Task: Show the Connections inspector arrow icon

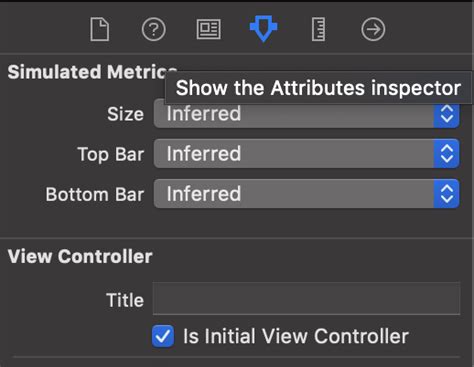Action: click(373, 30)
